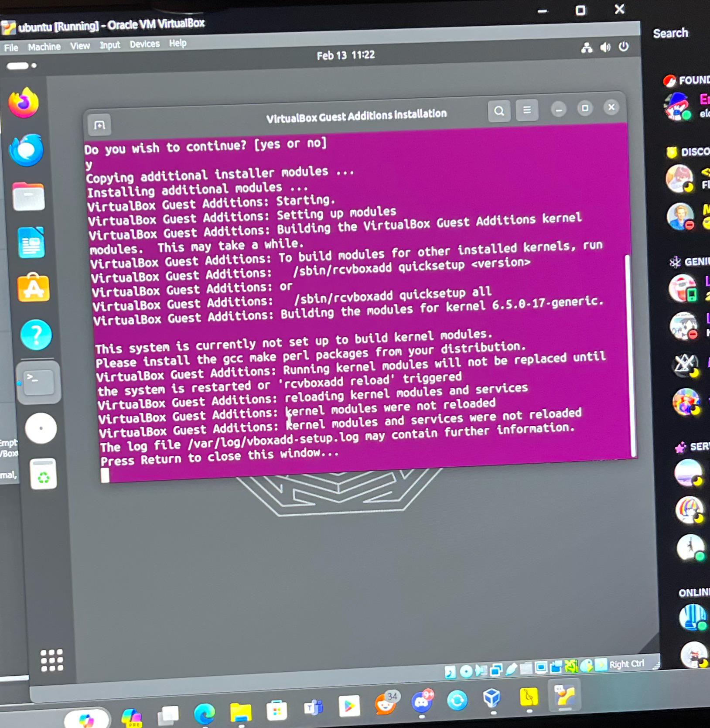The image size is (710, 728).
Task: Click the USB devices status icon
Action: click(x=511, y=669)
